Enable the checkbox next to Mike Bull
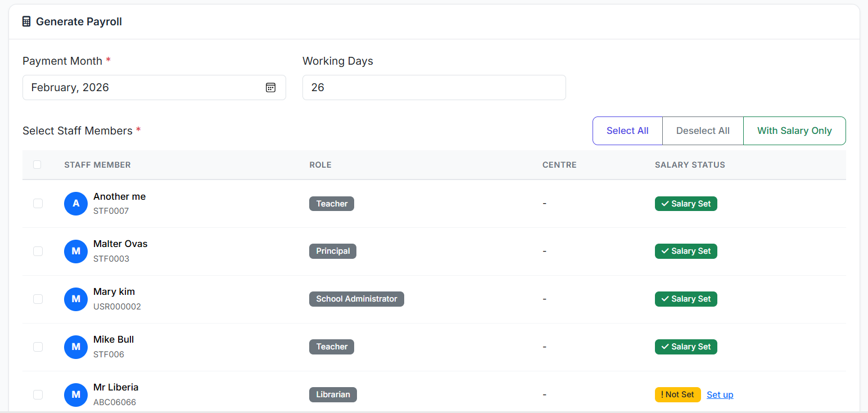Viewport: 868px width, 413px height. pyautogui.click(x=38, y=347)
